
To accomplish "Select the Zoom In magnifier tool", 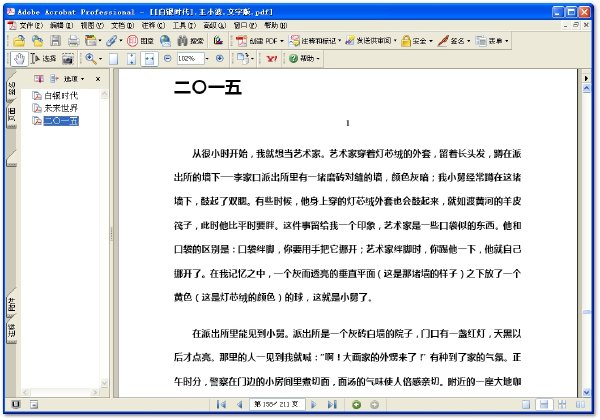I will tap(91, 59).
